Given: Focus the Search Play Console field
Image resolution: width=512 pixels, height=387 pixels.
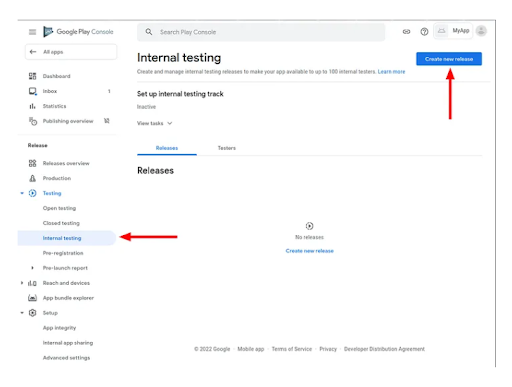Looking at the screenshot, I should [261, 32].
